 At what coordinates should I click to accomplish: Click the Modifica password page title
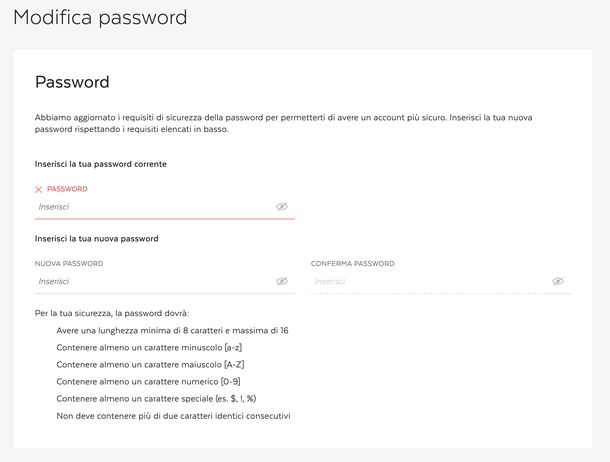pyautogui.click(x=100, y=17)
